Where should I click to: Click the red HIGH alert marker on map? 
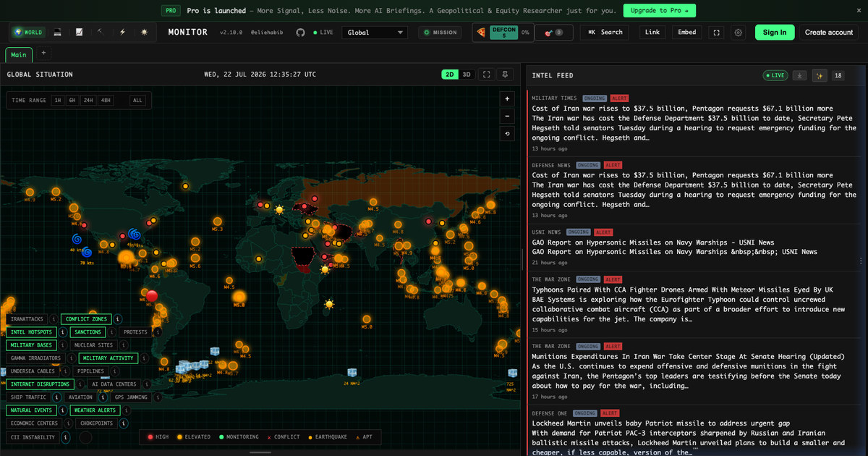(x=151, y=295)
